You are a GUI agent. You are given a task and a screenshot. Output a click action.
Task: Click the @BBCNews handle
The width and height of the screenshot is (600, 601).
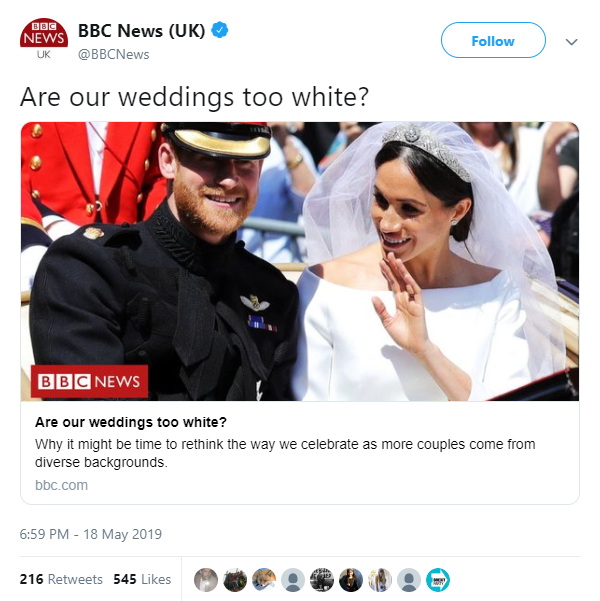(113, 54)
